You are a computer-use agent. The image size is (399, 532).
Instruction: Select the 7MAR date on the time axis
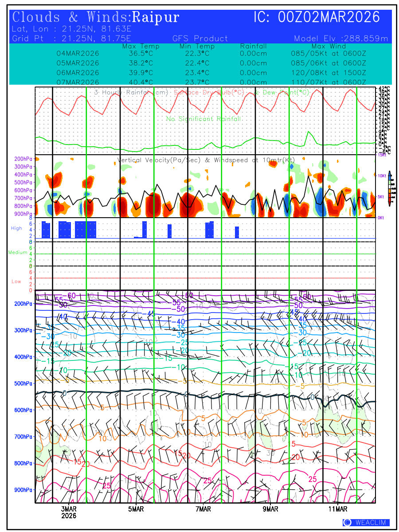203,509
